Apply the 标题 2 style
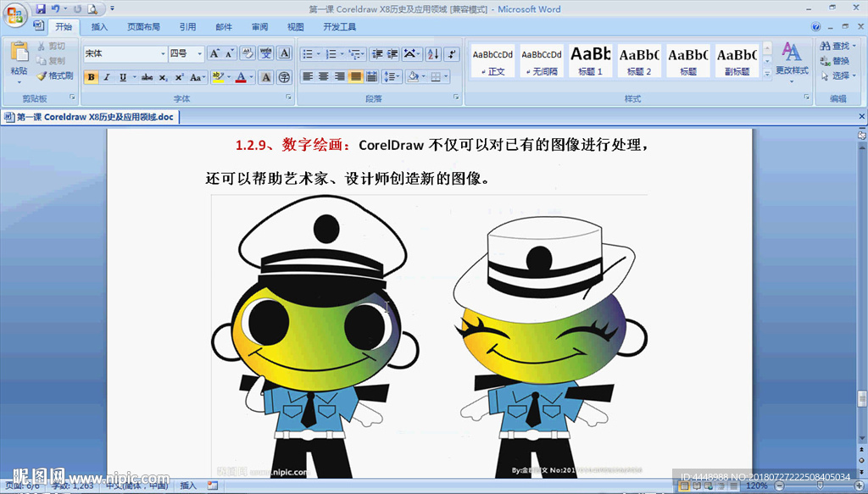Screen dimensions: 868x494 [x=639, y=61]
